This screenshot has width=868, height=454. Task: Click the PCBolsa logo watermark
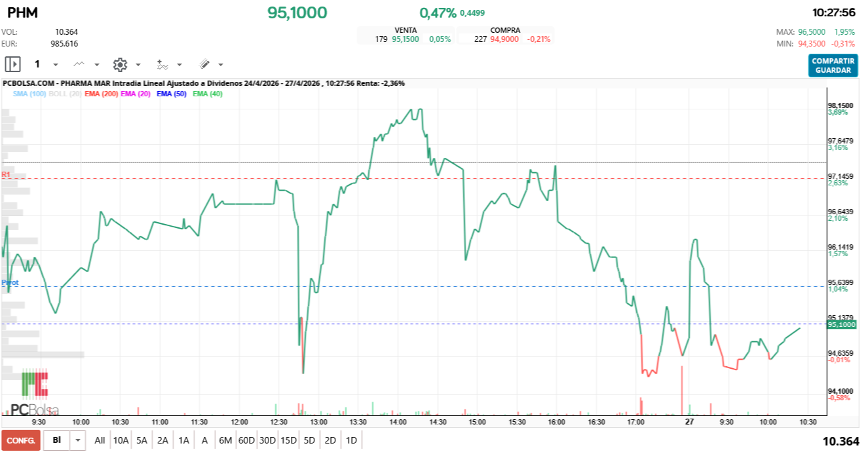coord(34,394)
